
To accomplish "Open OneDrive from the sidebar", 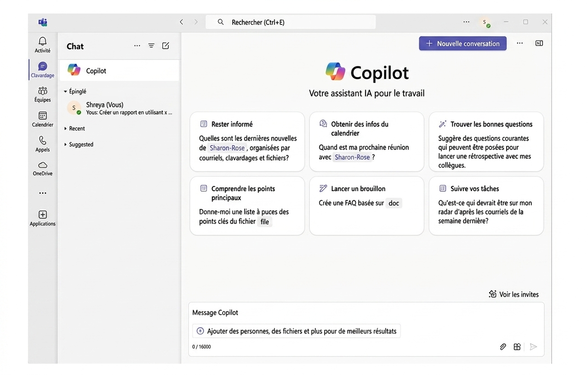I will point(42,169).
